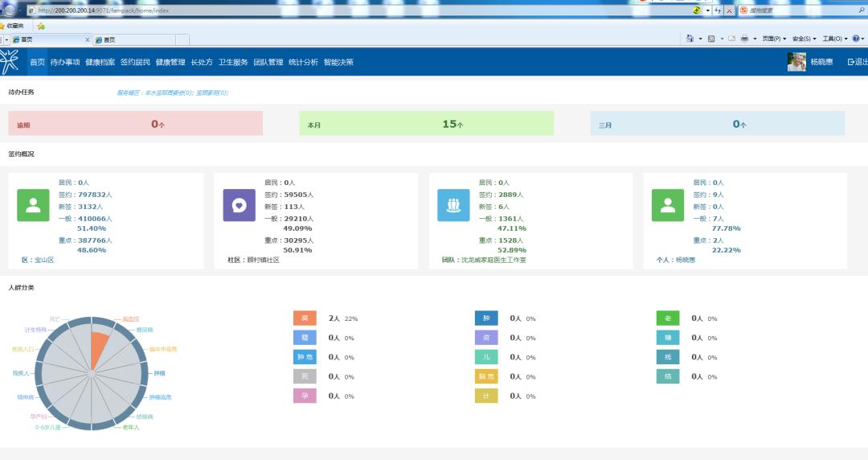This screenshot has width=868, height=460.
Task: Open the 页面(P) dropdown menu
Action: pyautogui.click(x=772, y=39)
